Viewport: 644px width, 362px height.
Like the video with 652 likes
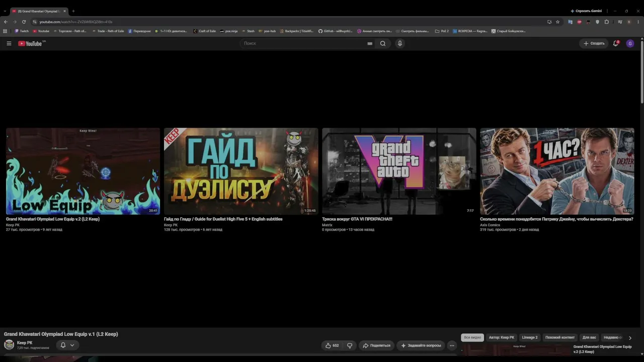[x=332, y=345]
